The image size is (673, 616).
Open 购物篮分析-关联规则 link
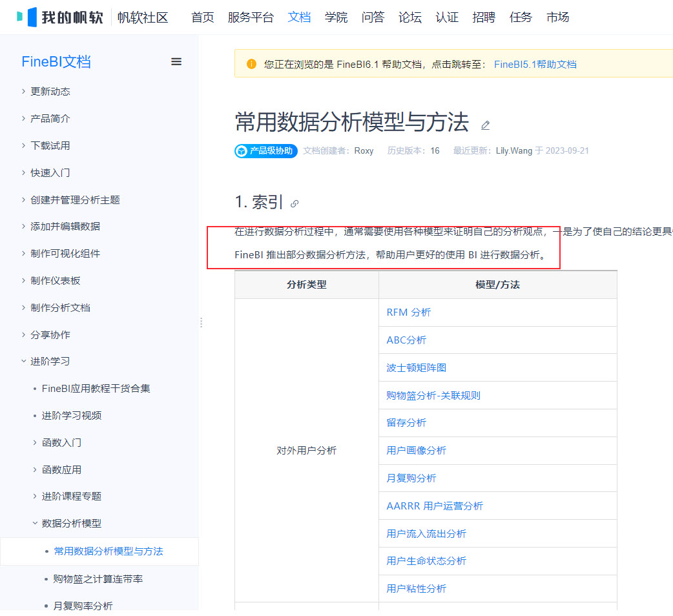coord(433,395)
